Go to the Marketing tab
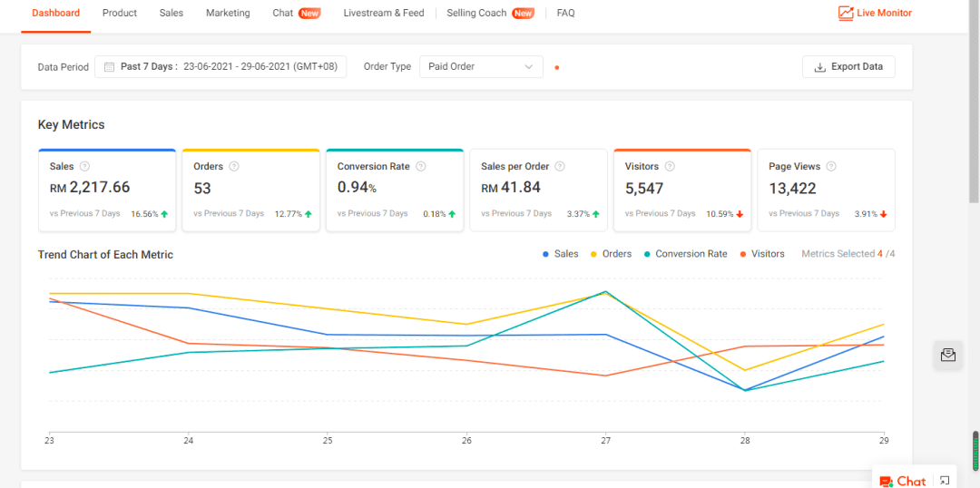 click(228, 14)
